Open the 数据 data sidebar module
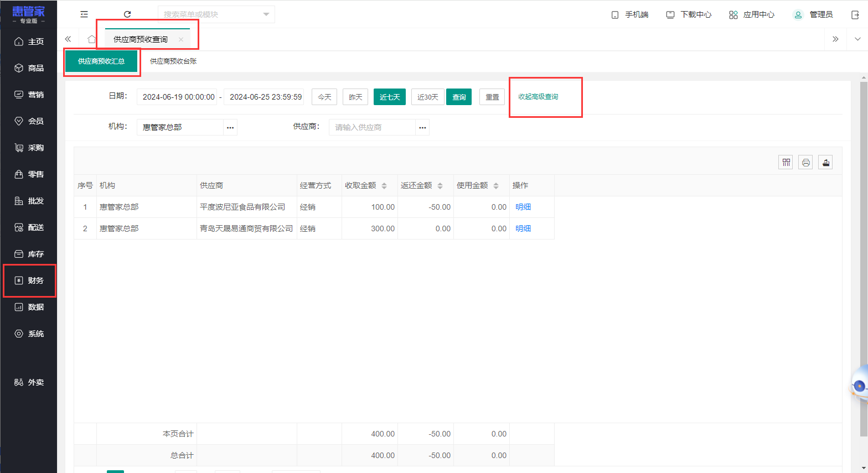 pyautogui.click(x=29, y=307)
